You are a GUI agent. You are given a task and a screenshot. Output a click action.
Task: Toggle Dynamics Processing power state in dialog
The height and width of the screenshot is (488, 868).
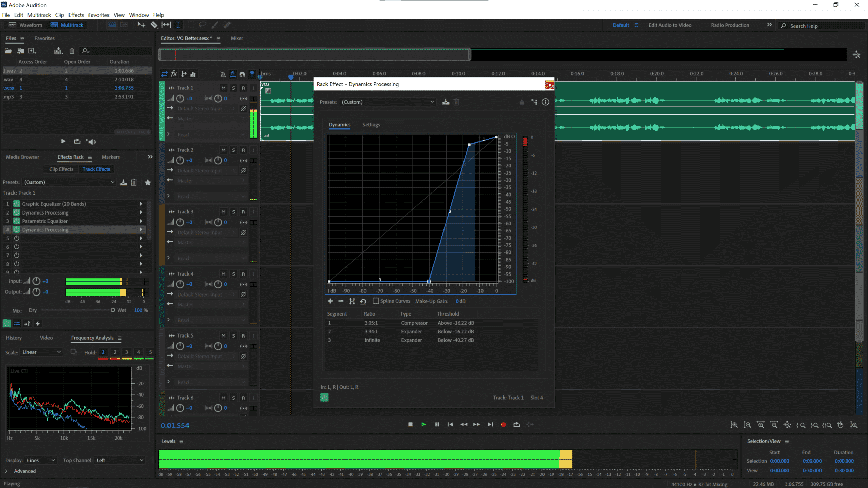(324, 398)
